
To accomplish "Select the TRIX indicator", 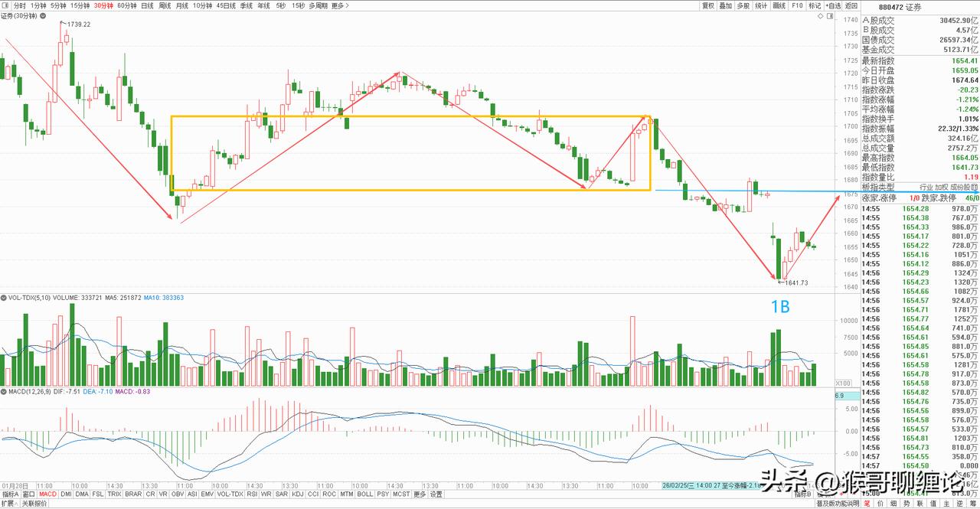I will tap(113, 494).
